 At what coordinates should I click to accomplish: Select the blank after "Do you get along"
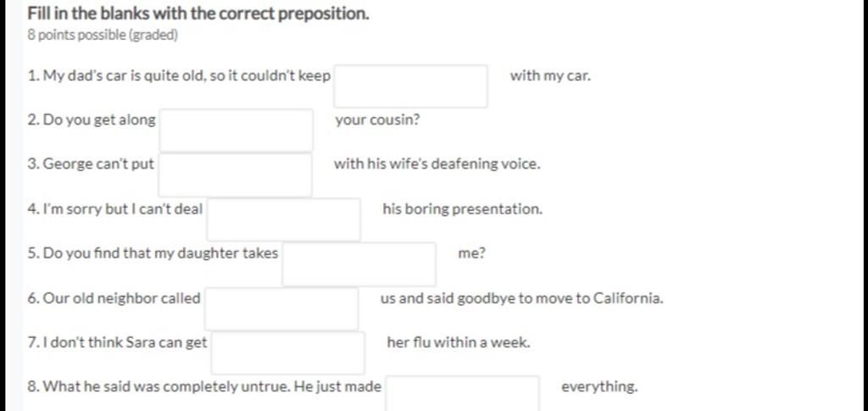pyautogui.click(x=236, y=131)
